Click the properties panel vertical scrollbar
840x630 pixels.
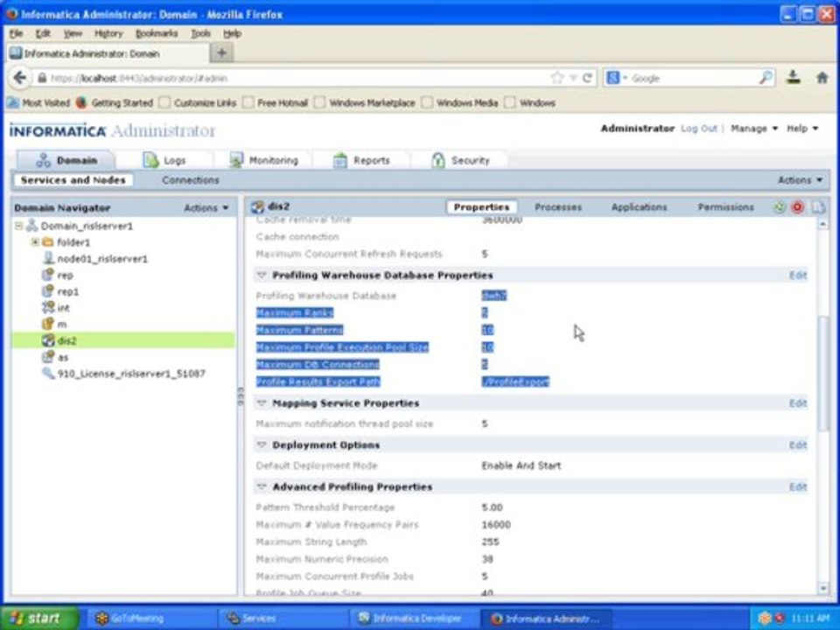point(823,373)
